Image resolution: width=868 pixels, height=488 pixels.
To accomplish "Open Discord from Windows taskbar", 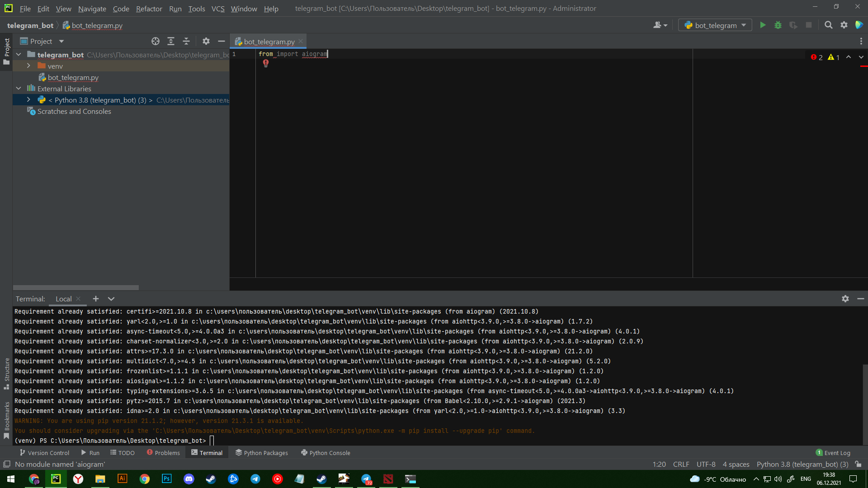I will click(x=189, y=479).
